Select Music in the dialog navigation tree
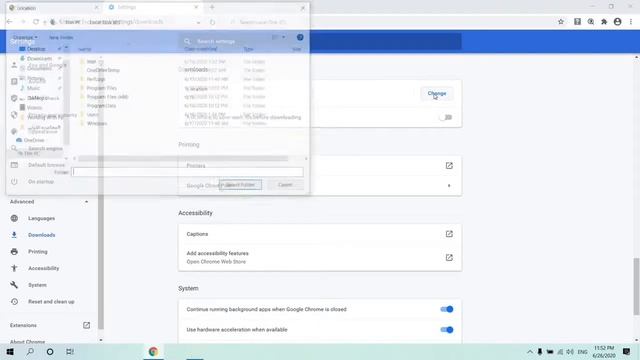The width and height of the screenshot is (640, 360). tap(33, 88)
